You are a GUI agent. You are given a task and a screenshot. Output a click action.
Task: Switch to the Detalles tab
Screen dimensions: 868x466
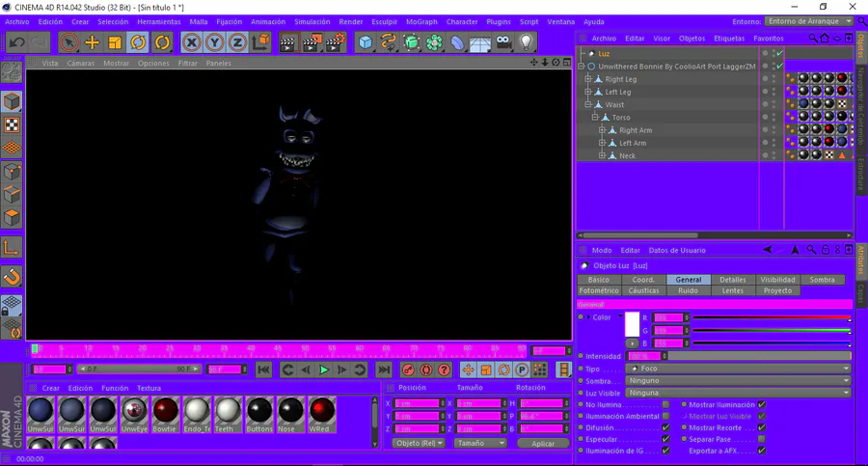click(732, 280)
